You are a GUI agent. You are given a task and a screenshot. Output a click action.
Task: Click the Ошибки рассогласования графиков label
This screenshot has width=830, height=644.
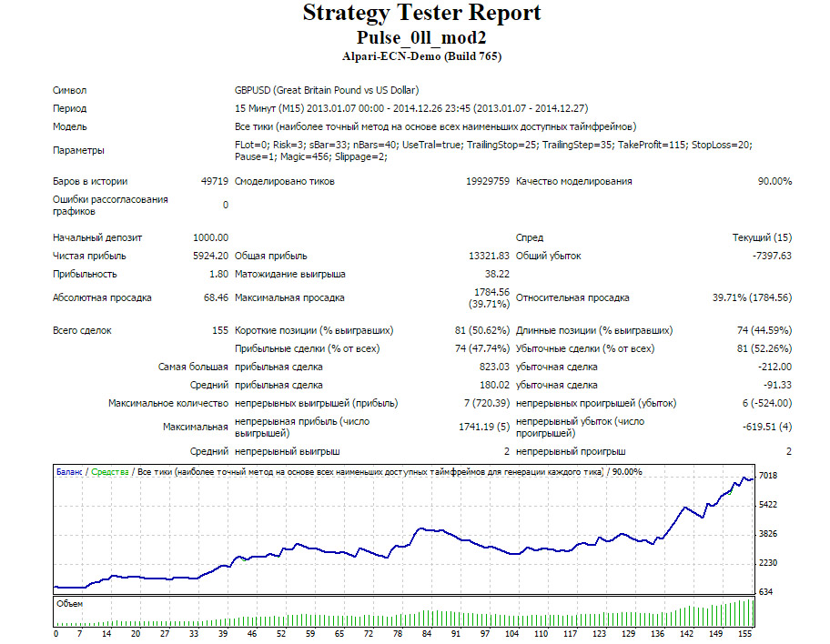pyautogui.click(x=110, y=206)
